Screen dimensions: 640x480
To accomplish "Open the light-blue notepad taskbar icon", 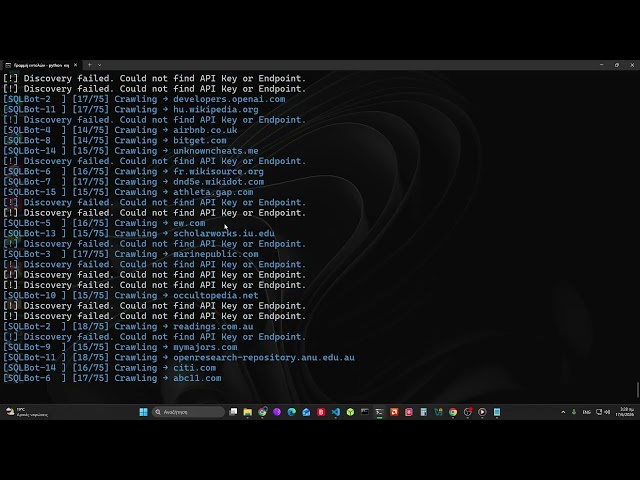I will (497, 412).
